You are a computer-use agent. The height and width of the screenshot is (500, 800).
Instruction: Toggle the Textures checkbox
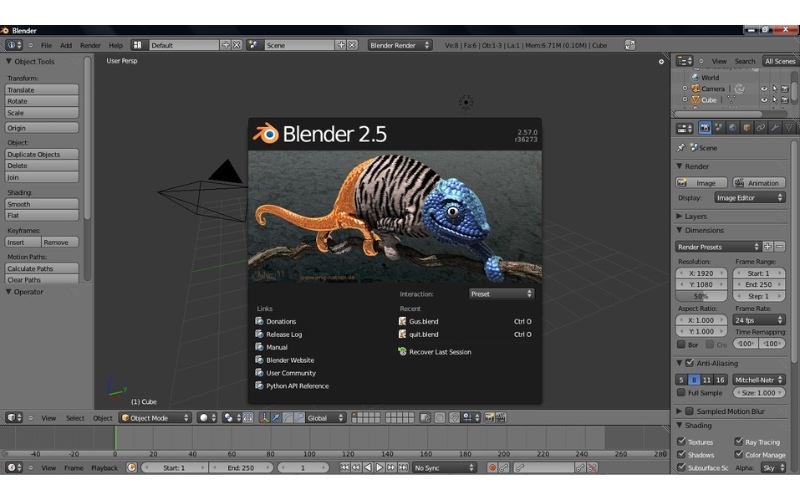681,441
